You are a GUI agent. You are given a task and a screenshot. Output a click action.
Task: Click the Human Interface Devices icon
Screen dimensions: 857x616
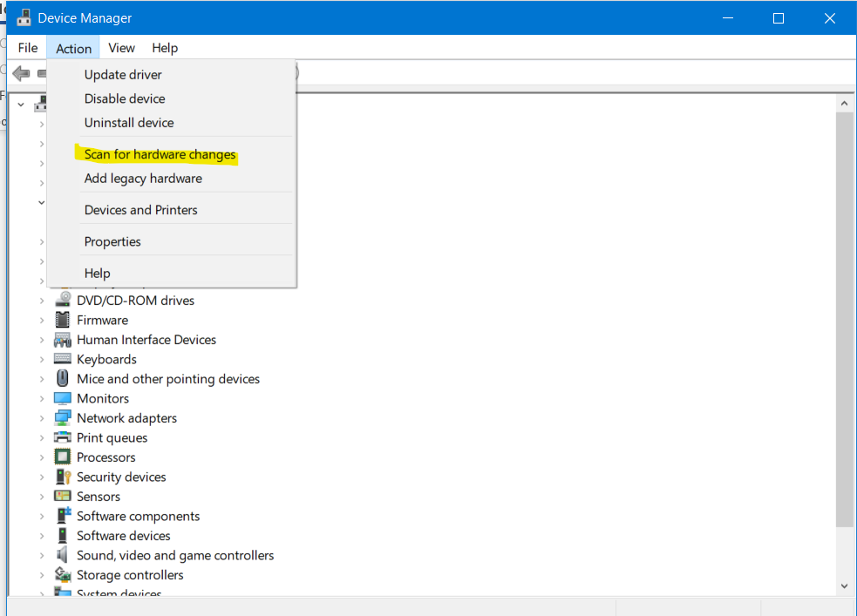(63, 340)
